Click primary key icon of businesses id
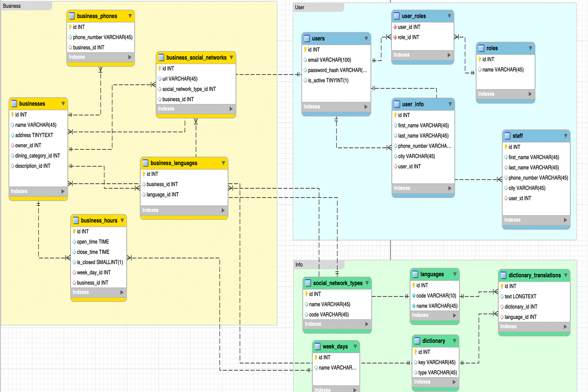 [12, 115]
